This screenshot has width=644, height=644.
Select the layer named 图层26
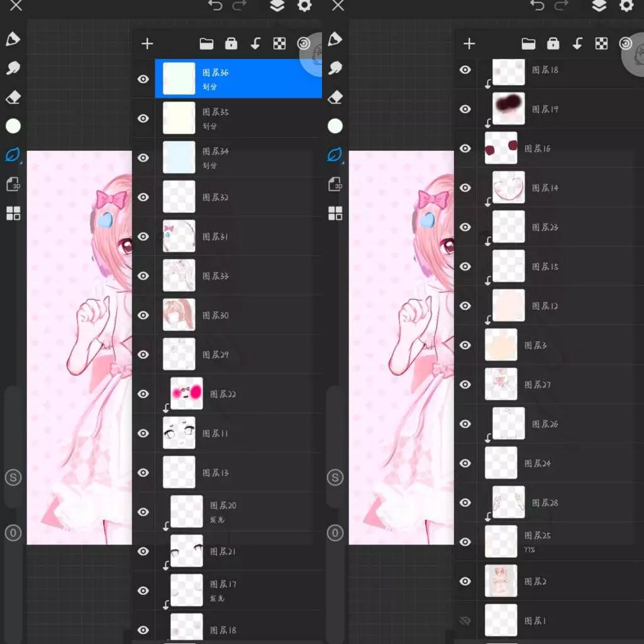(560, 424)
